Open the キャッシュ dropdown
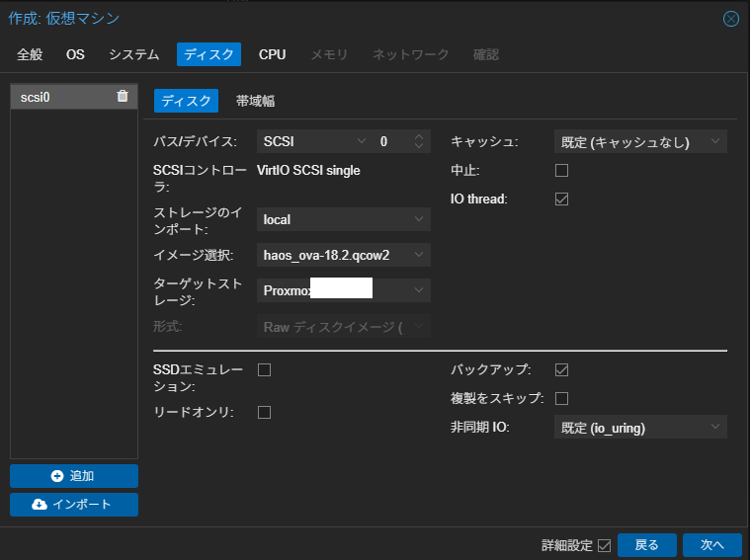This screenshot has width=750, height=560. pyautogui.click(x=640, y=141)
